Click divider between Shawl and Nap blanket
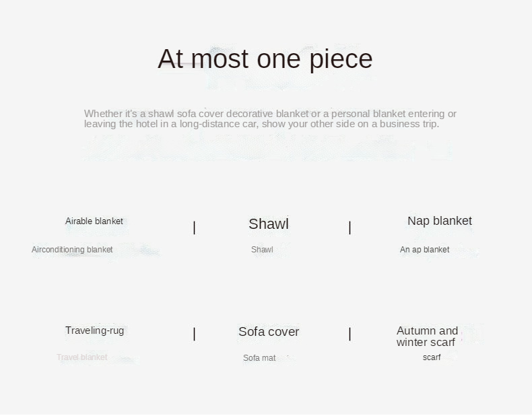This screenshot has height=420, width=532. pyautogui.click(x=350, y=228)
